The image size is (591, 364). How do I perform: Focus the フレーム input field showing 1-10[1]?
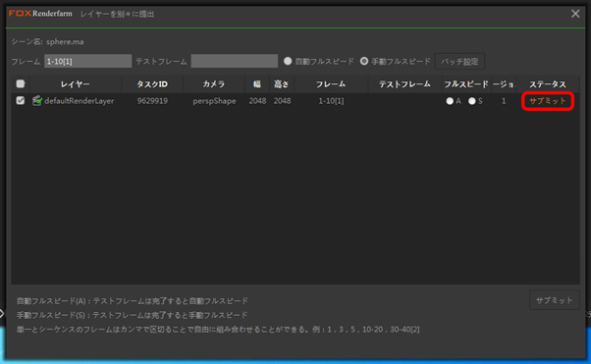tap(87, 61)
